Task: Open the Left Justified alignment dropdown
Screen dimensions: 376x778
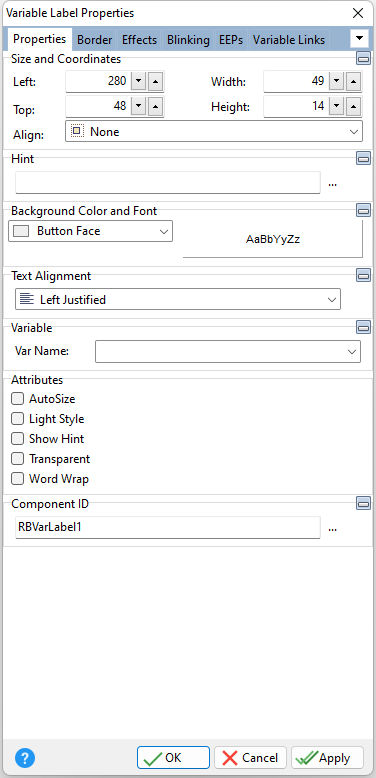Action: [x=178, y=299]
